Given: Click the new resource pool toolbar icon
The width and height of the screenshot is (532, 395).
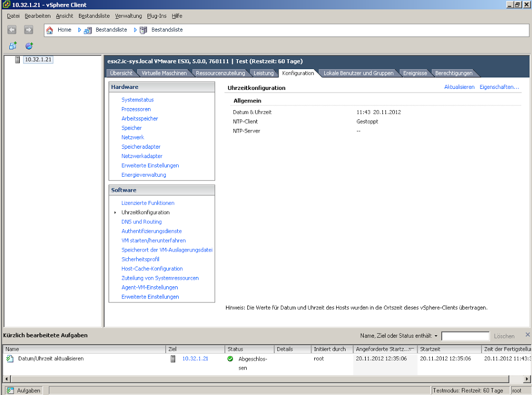Looking at the screenshot, I should (x=29, y=46).
